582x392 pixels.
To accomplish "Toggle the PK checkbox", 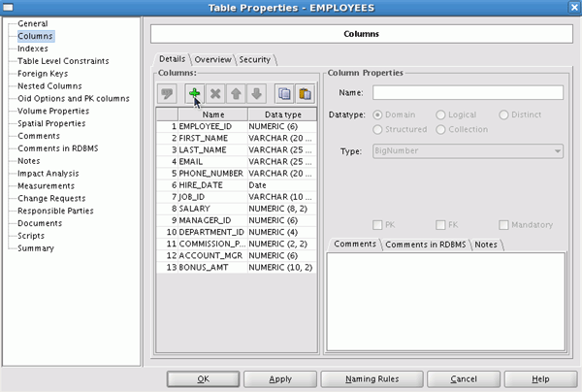I will pyautogui.click(x=377, y=225).
